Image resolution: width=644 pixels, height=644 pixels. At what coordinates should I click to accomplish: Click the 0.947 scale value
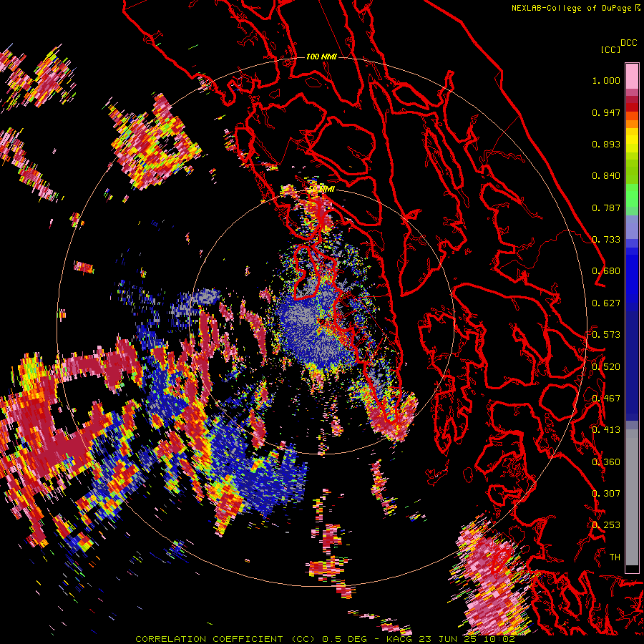click(x=606, y=112)
